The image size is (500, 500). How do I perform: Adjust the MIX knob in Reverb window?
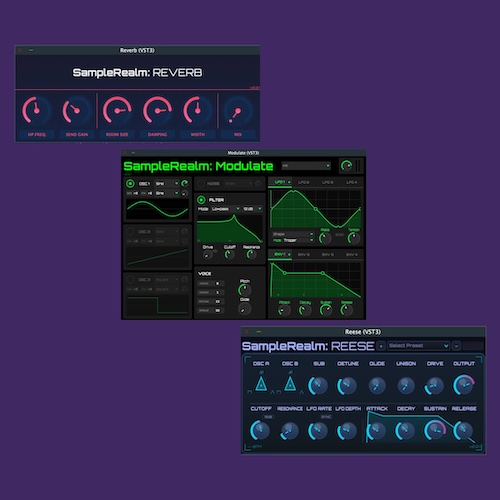click(238, 110)
